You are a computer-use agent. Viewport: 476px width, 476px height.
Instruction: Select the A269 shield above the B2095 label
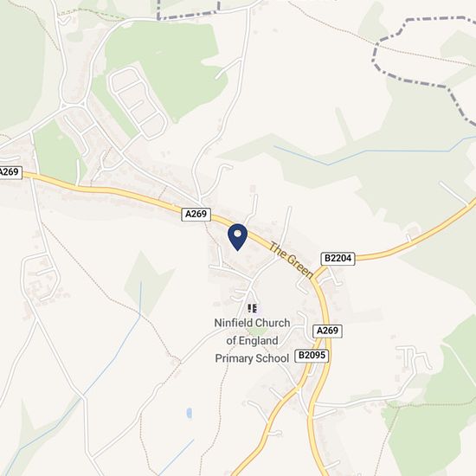[327, 331]
